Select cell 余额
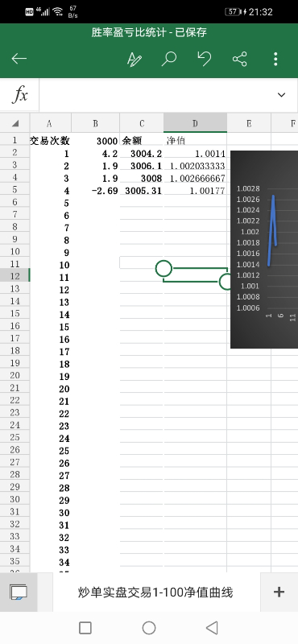 (142, 141)
